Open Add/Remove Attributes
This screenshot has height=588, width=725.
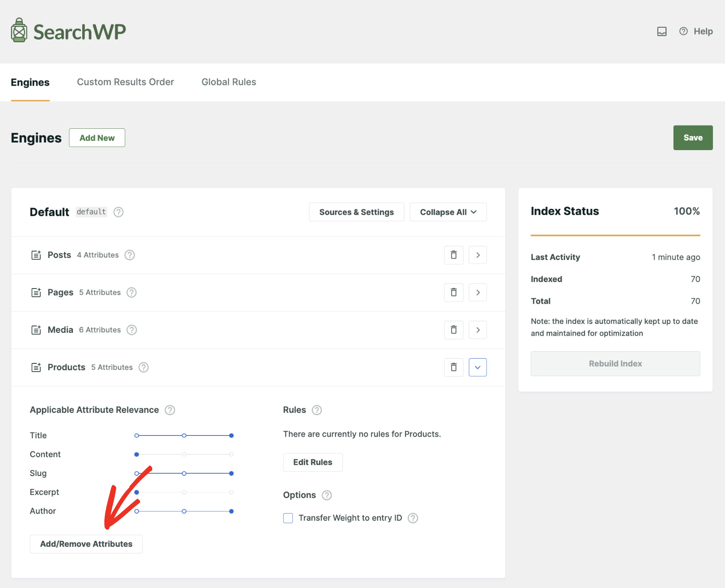[x=86, y=544]
